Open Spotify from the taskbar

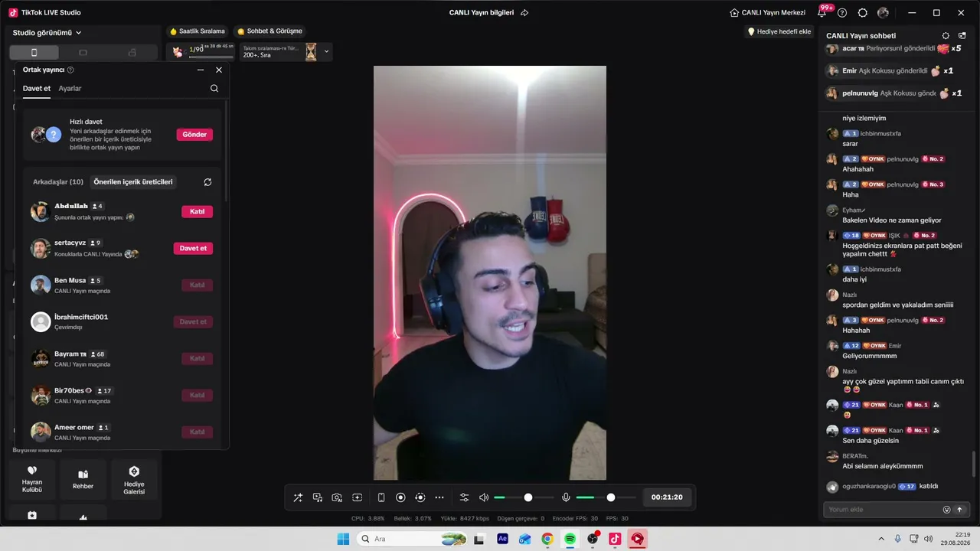coord(570,539)
